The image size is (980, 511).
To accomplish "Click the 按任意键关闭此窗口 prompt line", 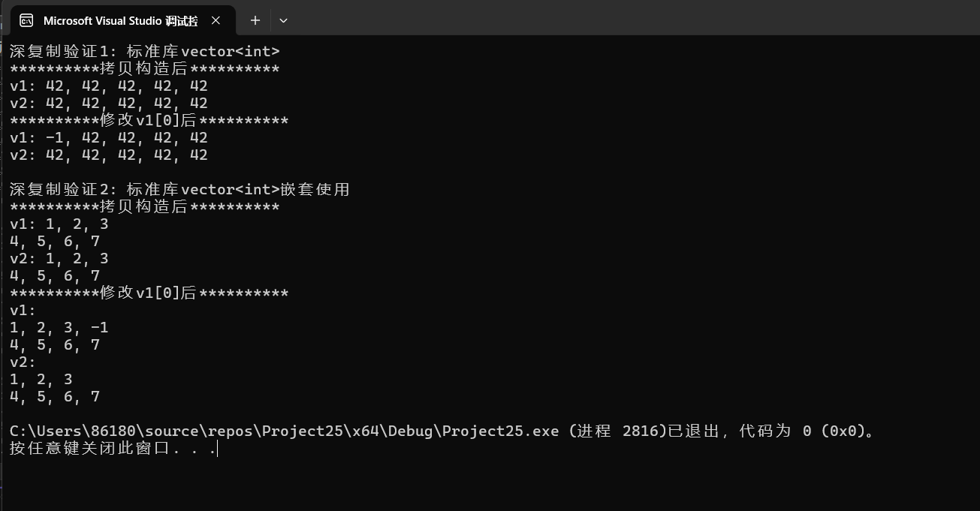I will [x=113, y=449].
